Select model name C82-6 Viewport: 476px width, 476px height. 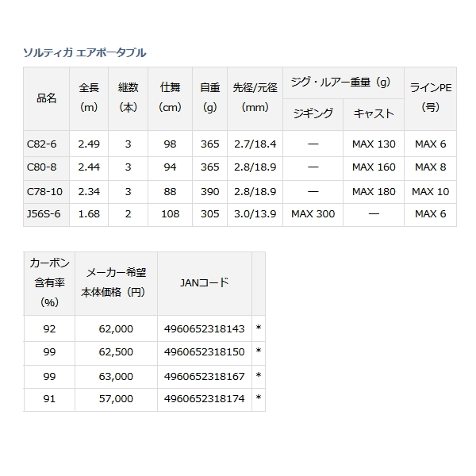click(41, 144)
